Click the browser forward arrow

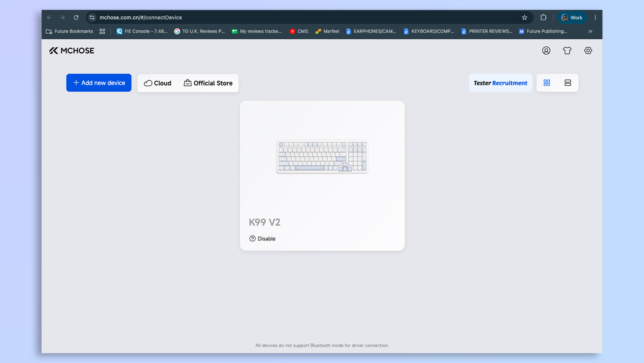coord(63,18)
